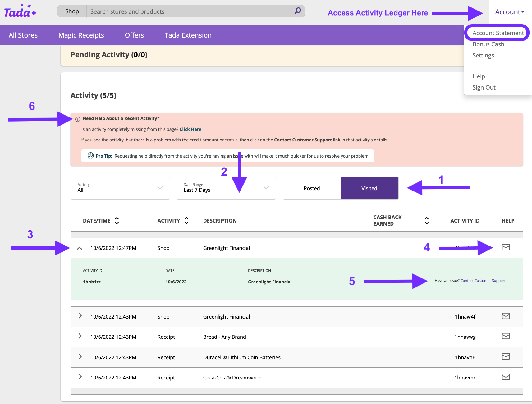532x404 pixels.
Task: Click Contact Customer Support link in details
Action: tap(483, 281)
